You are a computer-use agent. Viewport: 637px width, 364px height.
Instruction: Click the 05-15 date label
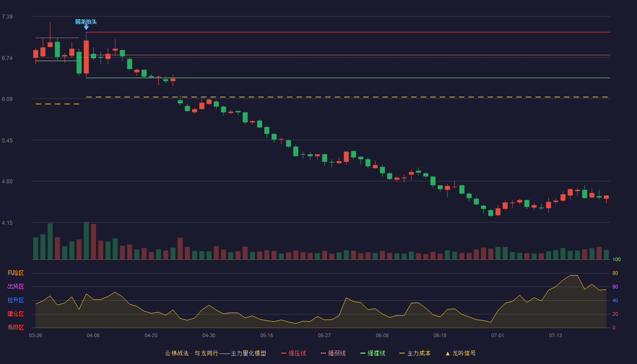pyautogui.click(x=267, y=335)
